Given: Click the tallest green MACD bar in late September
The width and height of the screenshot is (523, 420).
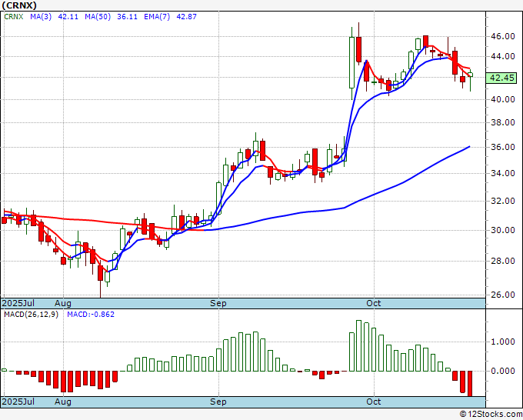Looking at the screenshot, I should (359, 345).
